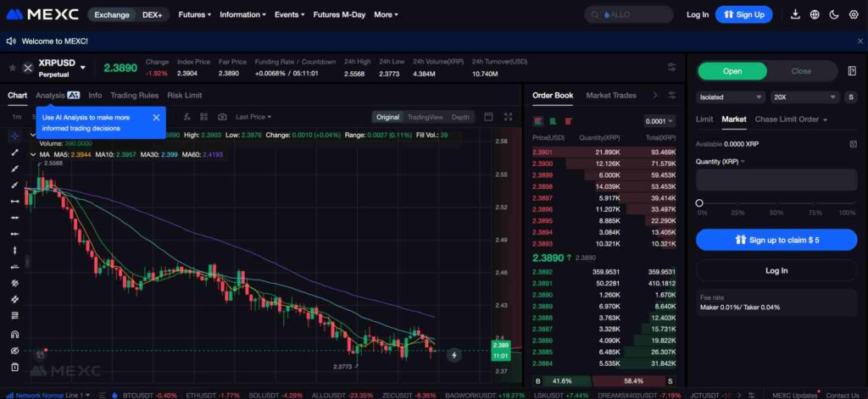
Task: Toggle hide all drawings eye icon
Action: [15, 351]
